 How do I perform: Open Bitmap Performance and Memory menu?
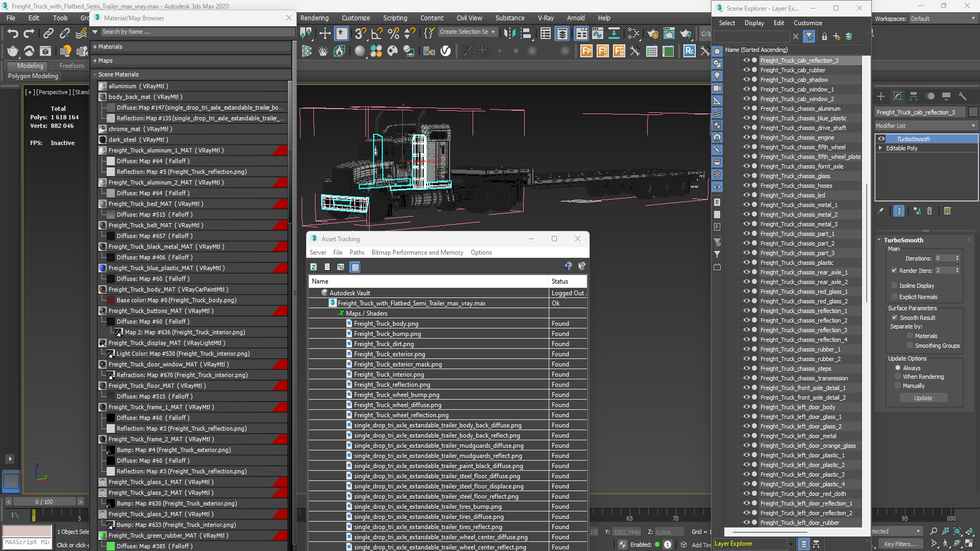[x=417, y=253]
